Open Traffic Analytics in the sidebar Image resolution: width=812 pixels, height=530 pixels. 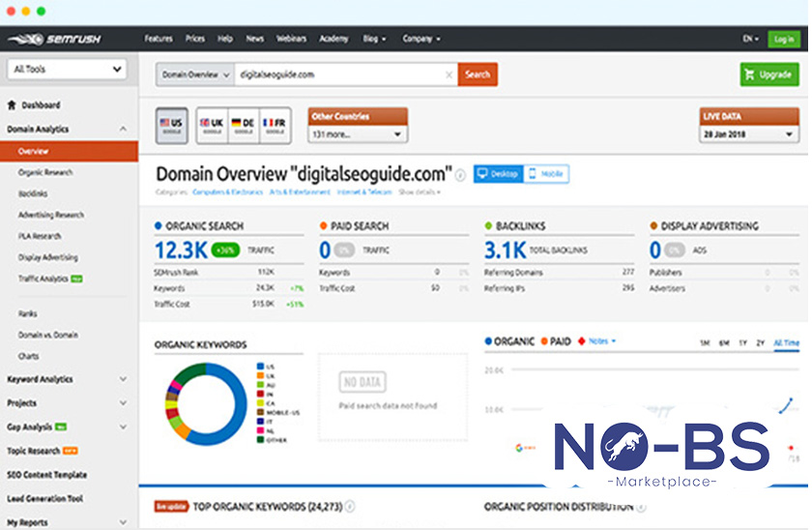pos(43,279)
